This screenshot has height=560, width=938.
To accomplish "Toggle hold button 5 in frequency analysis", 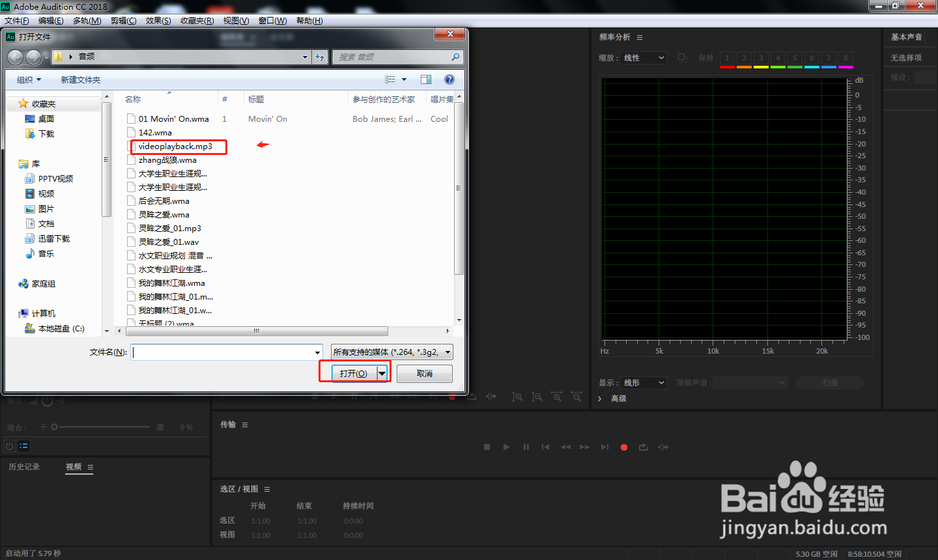I will coord(795,58).
